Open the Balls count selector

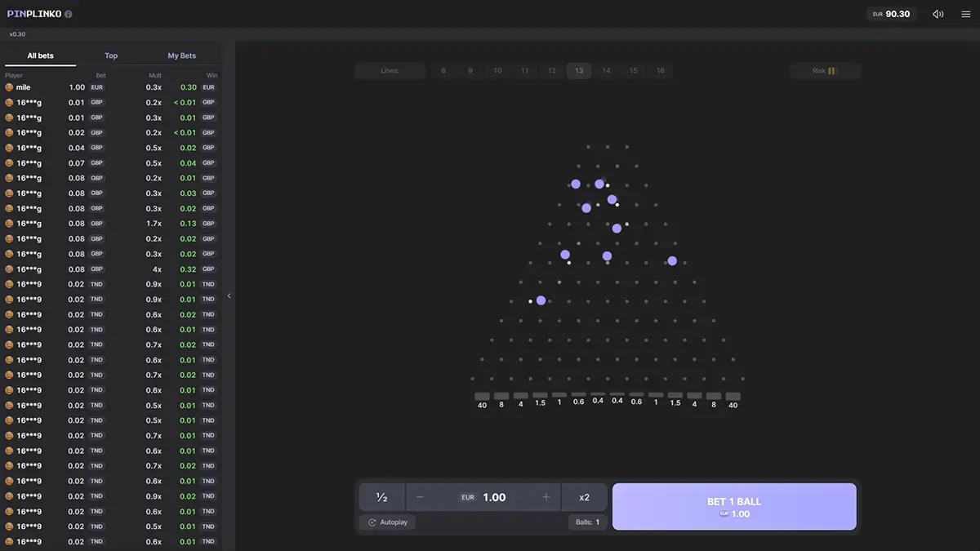pyautogui.click(x=587, y=522)
